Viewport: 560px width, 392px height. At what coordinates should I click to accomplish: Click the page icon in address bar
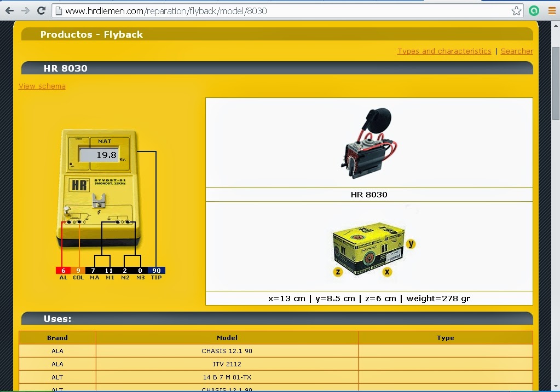[x=59, y=11]
